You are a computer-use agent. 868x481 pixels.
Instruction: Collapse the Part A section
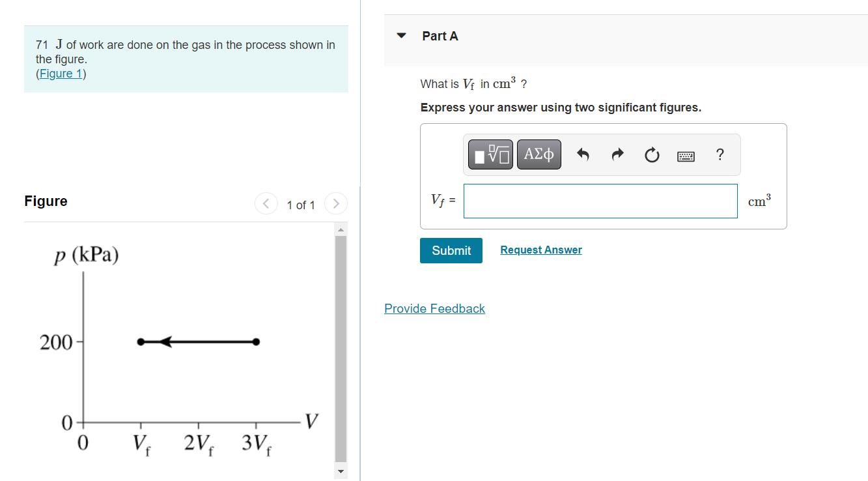click(401, 36)
